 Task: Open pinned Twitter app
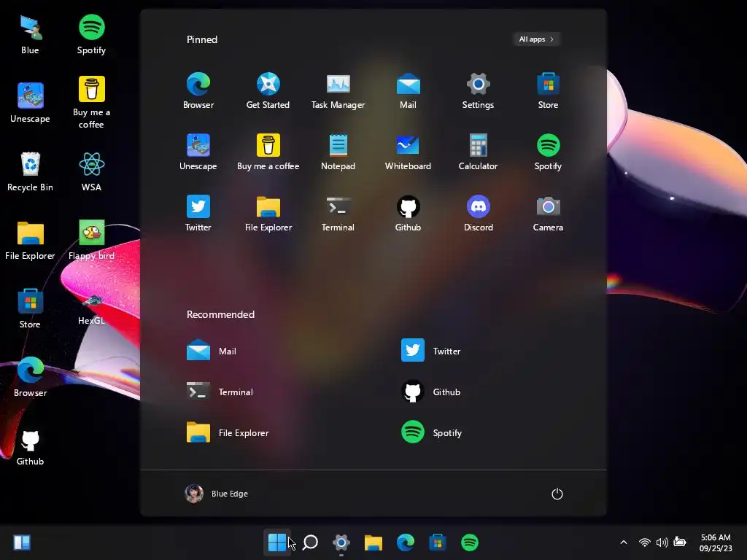(x=198, y=214)
